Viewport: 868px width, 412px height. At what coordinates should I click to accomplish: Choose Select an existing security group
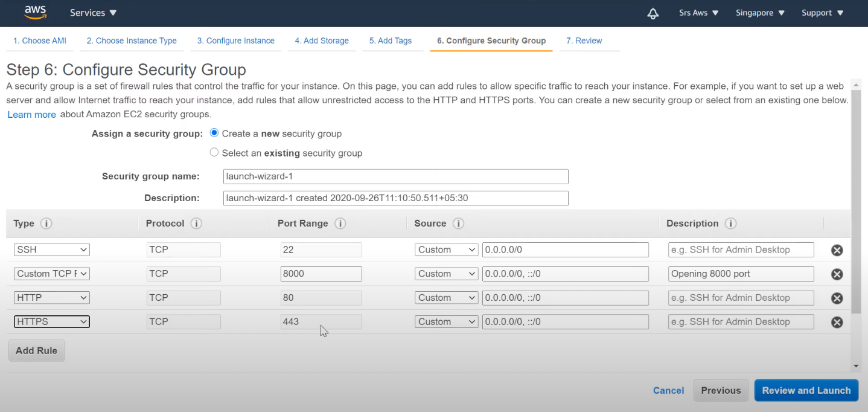[214, 153]
